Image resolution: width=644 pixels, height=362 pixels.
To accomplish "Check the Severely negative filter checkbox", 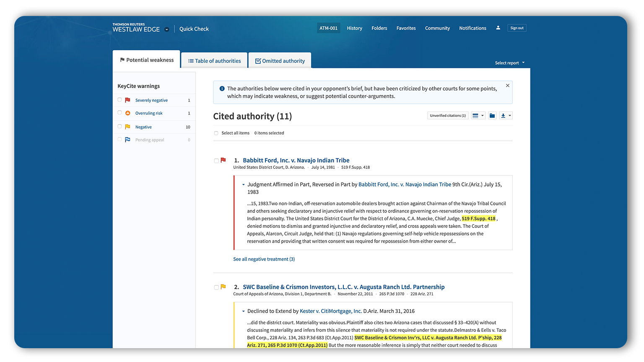I will tap(119, 100).
